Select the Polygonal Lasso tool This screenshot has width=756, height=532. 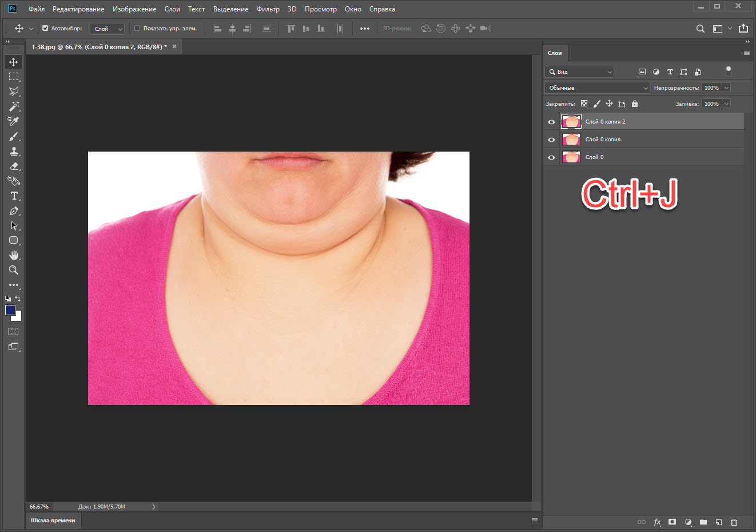pos(14,92)
